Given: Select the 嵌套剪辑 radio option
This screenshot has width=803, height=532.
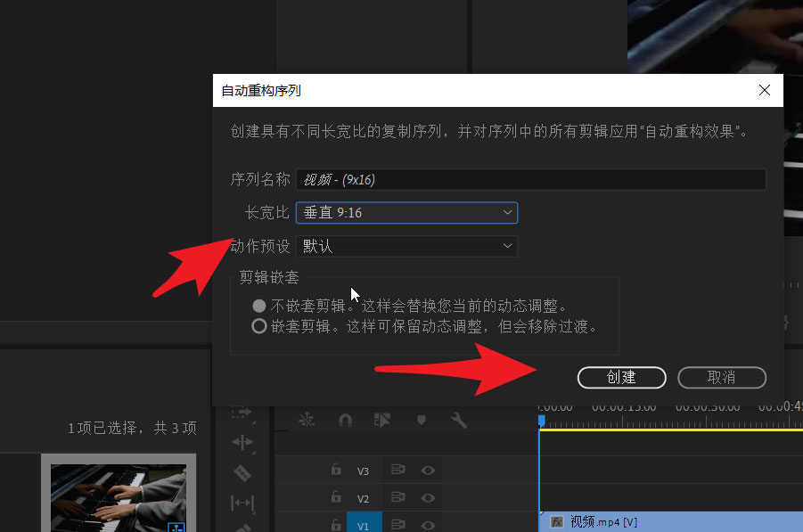Looking at the screenshot, I should click(259, 326).
